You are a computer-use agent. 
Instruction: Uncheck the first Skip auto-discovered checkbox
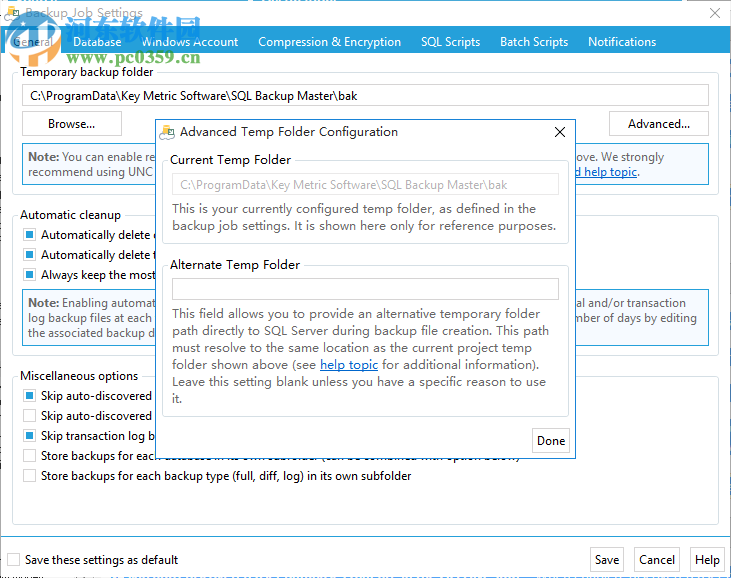pyautogui.click(x=29, y=396)
